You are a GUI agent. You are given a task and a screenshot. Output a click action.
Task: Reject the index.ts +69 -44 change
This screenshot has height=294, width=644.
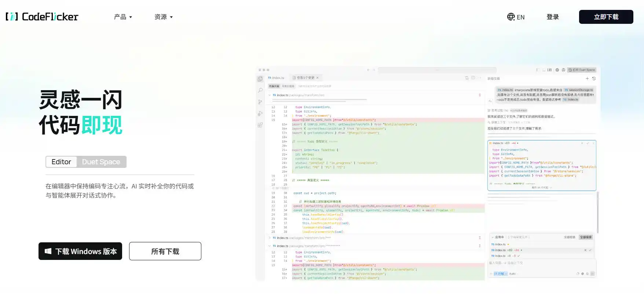pyautogui.click(x=585, y=250)
